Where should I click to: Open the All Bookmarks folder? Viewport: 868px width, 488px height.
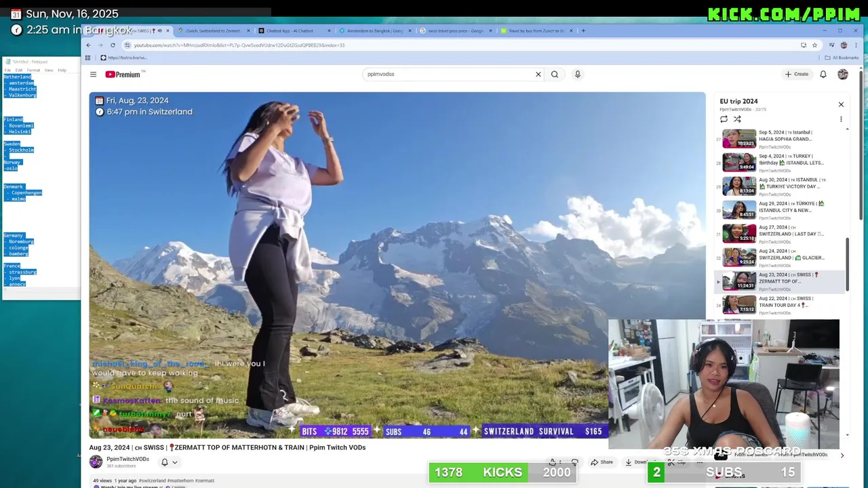(x=842, y=58)
